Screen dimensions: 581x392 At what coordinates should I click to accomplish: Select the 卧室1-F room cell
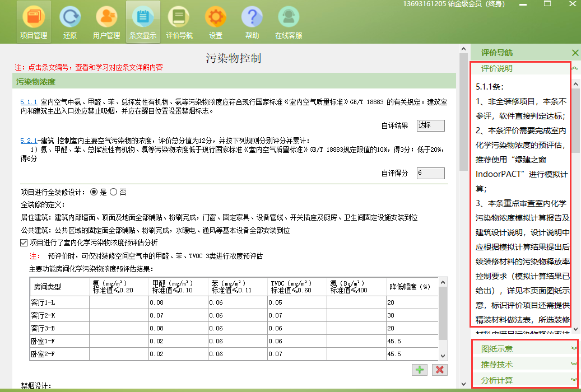59,341
